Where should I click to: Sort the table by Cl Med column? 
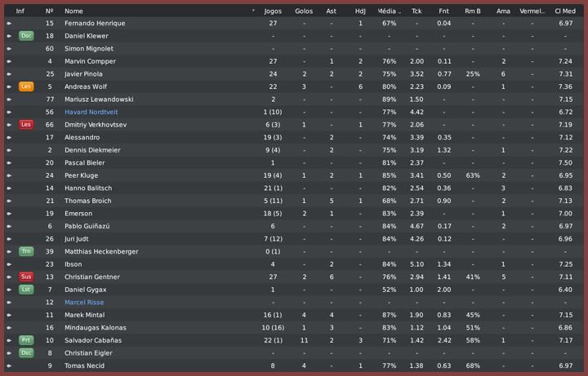[565, 11]
